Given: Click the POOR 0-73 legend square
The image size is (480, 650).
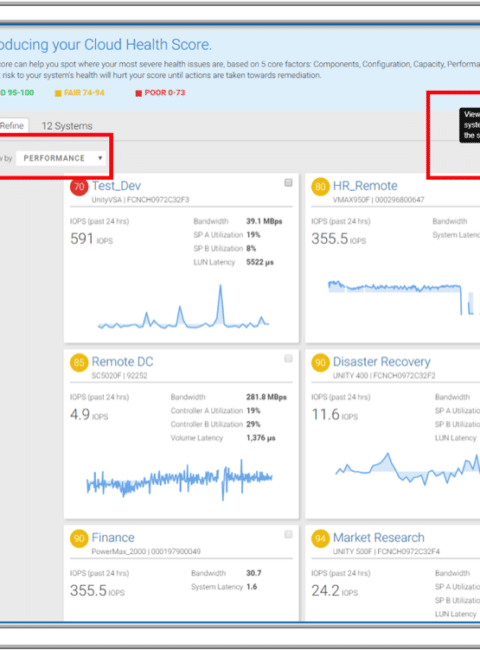Looking at the screenshot, I should tap(138, 93).
